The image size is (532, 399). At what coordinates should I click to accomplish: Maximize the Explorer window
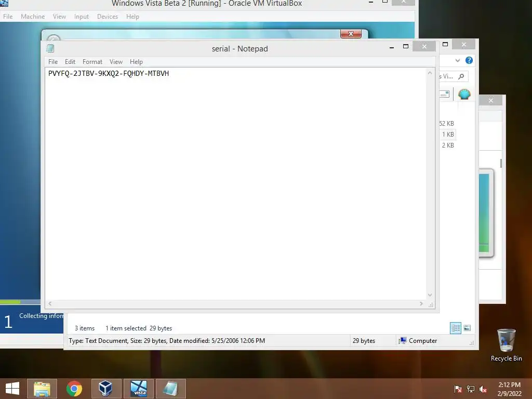(x=445, y=45)
